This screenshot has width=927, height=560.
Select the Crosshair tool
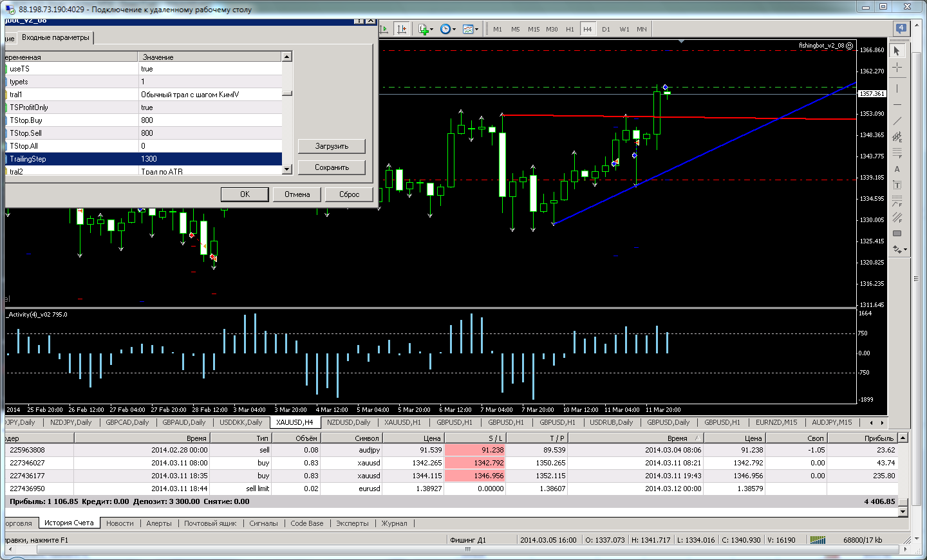click(x=897, y=68)
